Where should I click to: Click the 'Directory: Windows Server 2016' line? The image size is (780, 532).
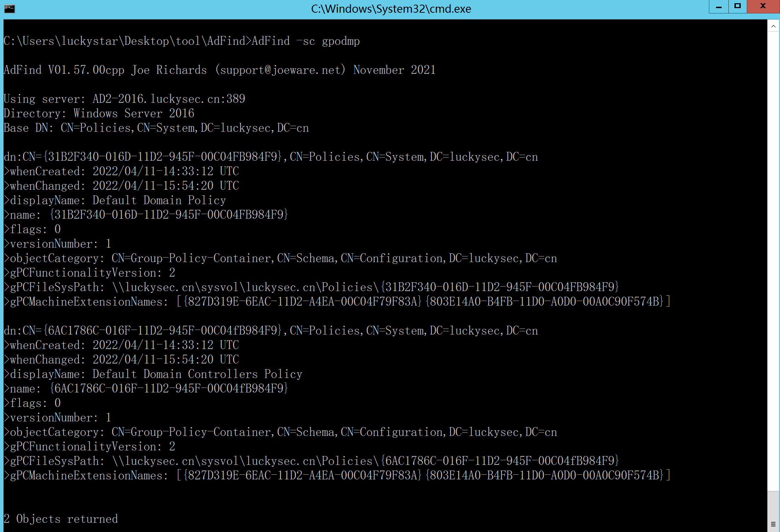coord(99,113)
